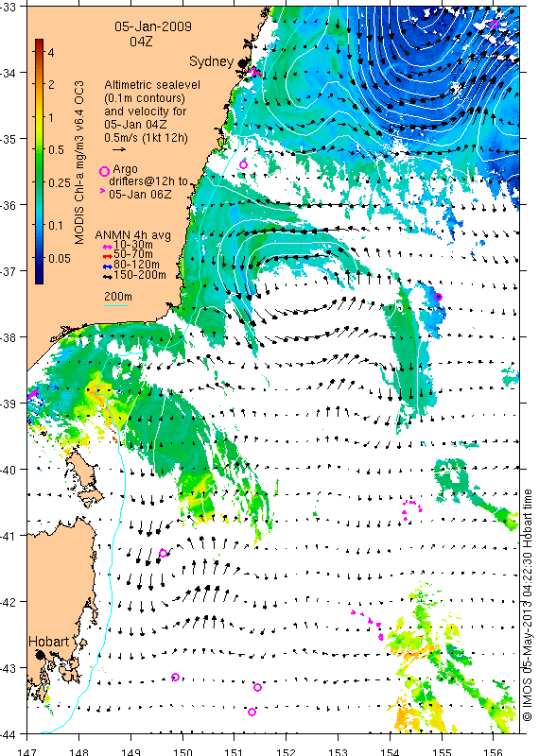Screen dimensions: 539x756
Task: Click the -40 latitude axis label
Action: (8, 470)
